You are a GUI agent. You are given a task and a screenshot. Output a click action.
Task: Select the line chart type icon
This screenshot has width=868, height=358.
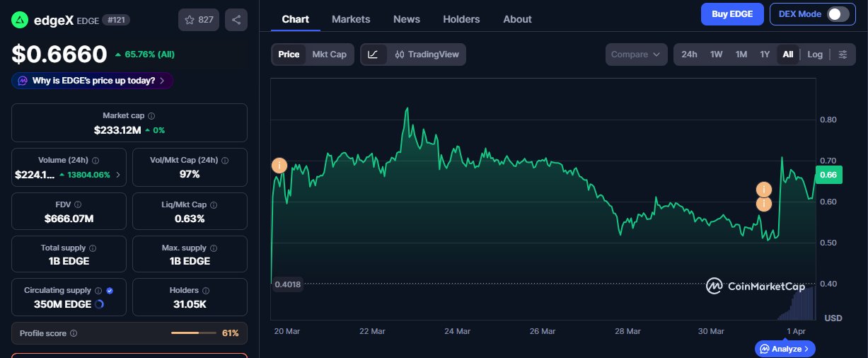point(374,54)
